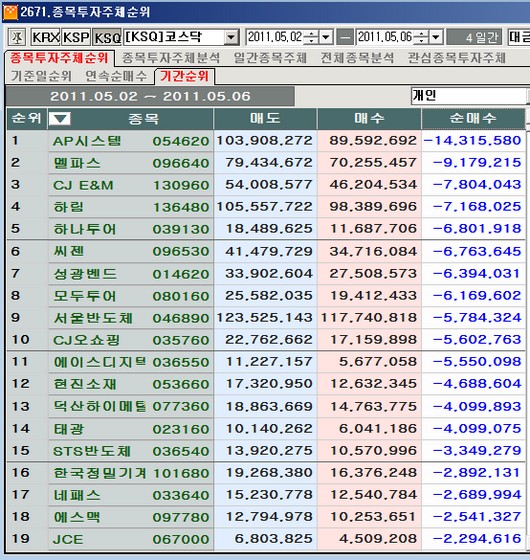Image resolution: width=530 pixels, height=560 pixels.
Task: Select stock CJ오쇼핑 in row 10
Action: pyautogui.click(x=86, y=340)
